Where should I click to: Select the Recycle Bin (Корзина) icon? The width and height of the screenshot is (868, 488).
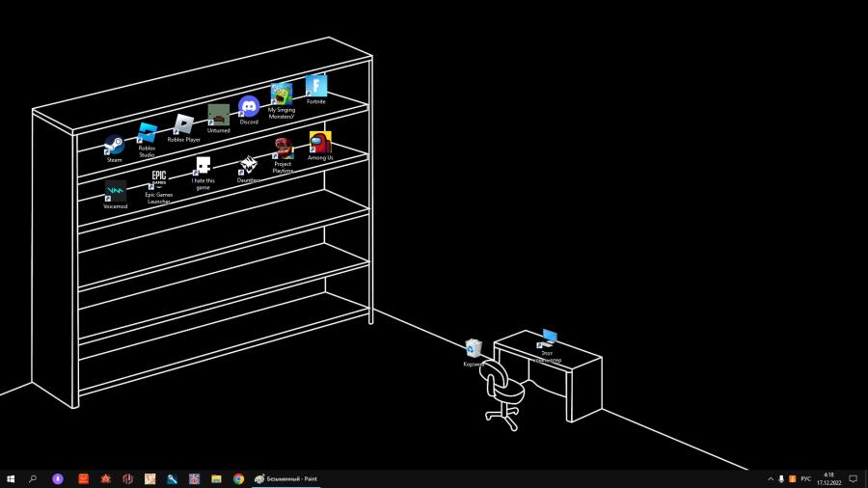[474, 352]
